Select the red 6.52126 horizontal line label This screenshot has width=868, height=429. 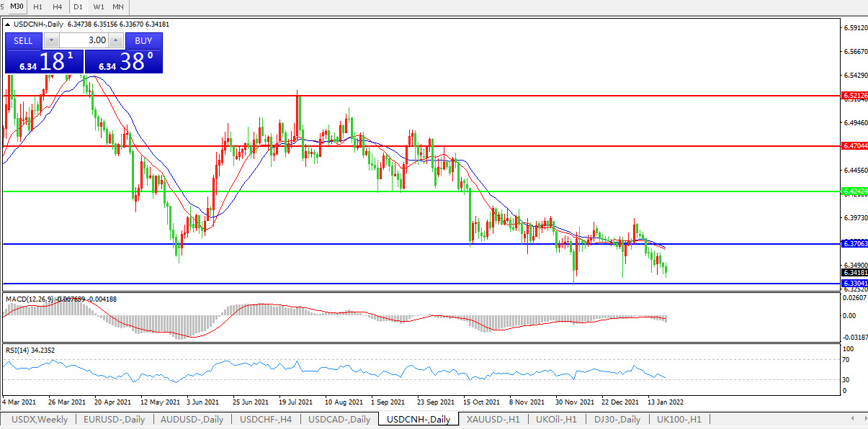tap(854, 95)
